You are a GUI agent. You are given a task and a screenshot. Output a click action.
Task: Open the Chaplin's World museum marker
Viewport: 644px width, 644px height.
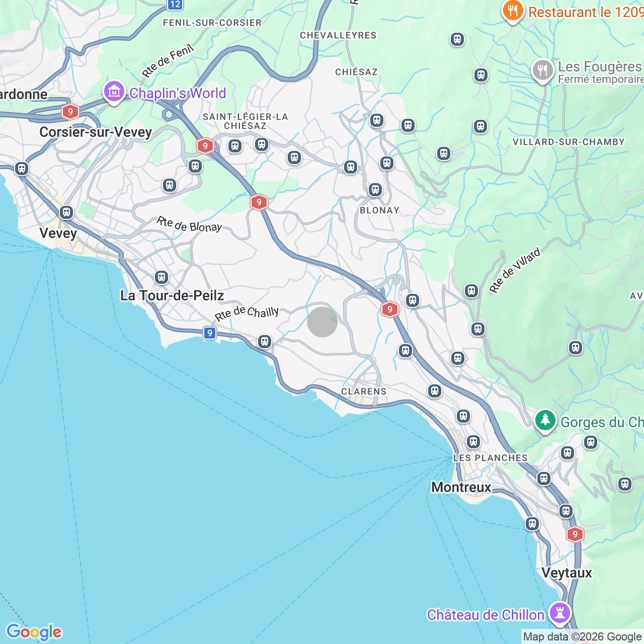(114, 92)
